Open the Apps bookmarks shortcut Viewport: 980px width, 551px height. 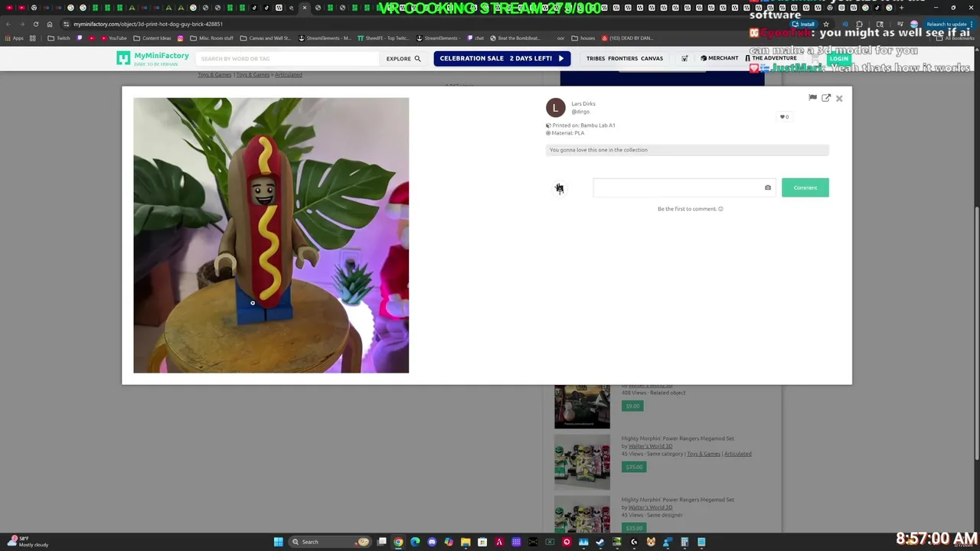[15, 38]
